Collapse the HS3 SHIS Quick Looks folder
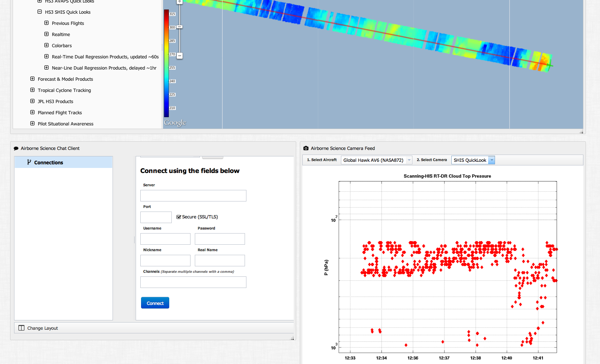The image size is (600, 364). [40, 12]
